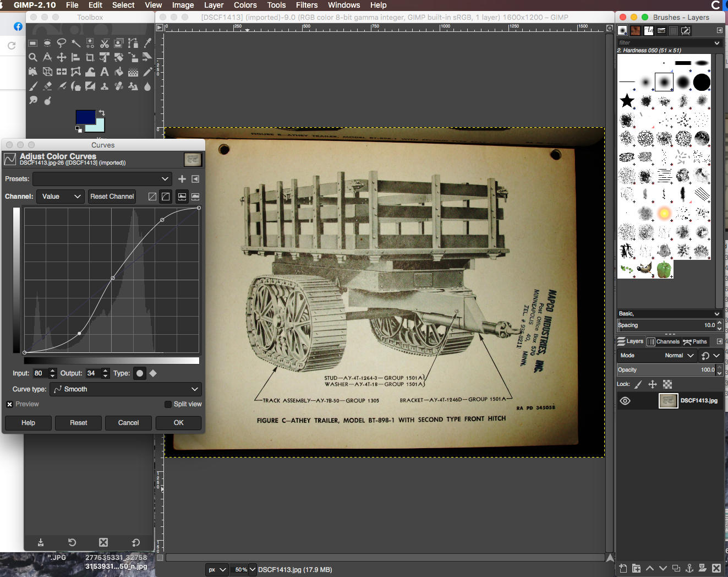Open the brush tag Basic dropdown

click(x=669, y=314)
